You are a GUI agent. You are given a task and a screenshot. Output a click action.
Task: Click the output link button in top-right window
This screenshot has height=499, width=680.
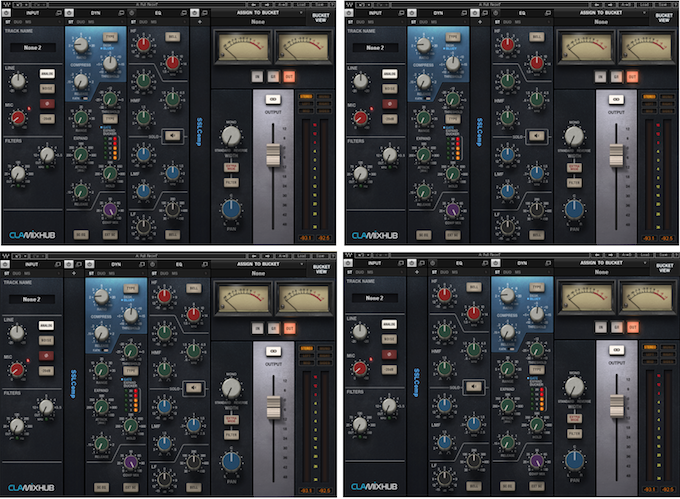[616, 99]
